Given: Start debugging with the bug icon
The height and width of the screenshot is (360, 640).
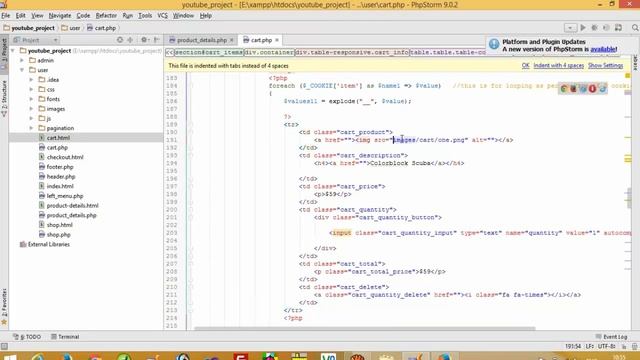Looking at the screenshot, I should [594, 28].
